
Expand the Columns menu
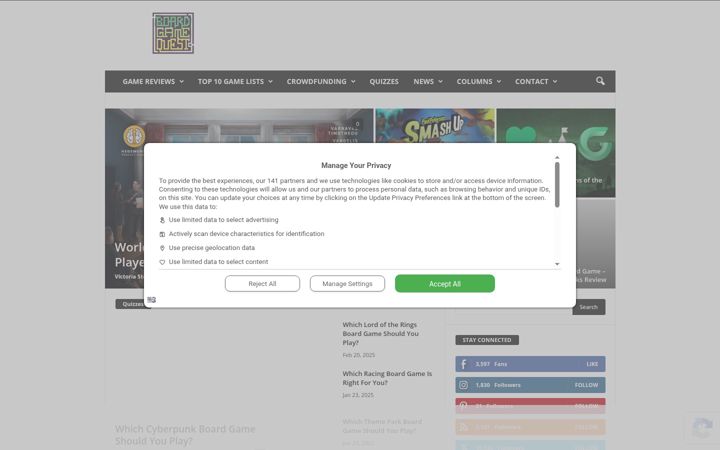tap(479, 81)
